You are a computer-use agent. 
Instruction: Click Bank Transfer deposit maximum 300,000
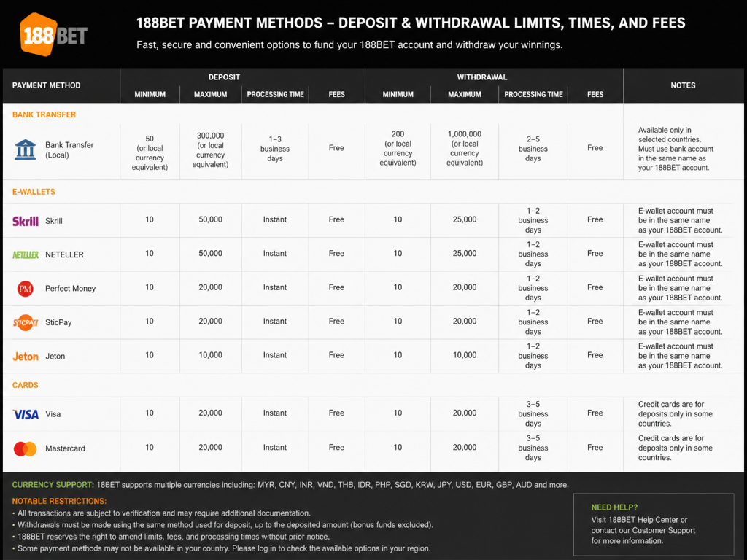point(210,150)
